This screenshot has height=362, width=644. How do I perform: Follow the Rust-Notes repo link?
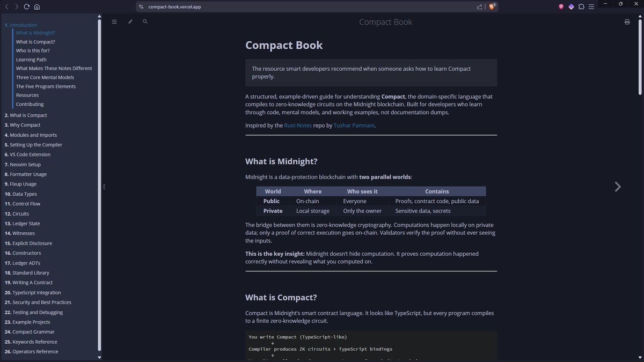(x=298, y=125)
